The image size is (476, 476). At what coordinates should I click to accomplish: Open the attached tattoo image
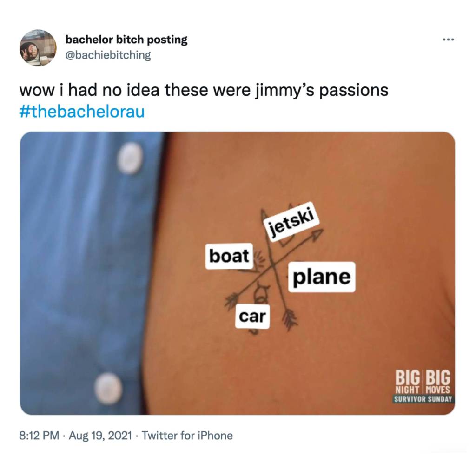[238, 273]
